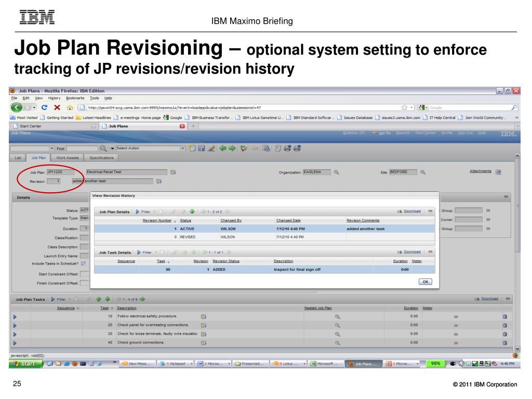Viewport: 532px width, 399px height.
Task: Go to the previous record with the green left arrow
Action: (x=222, y=148)
